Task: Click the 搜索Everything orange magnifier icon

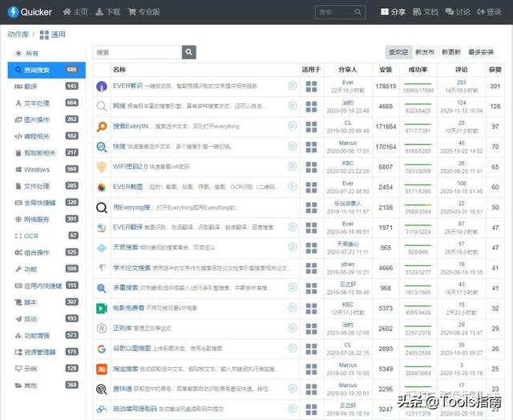Action: 102,127
